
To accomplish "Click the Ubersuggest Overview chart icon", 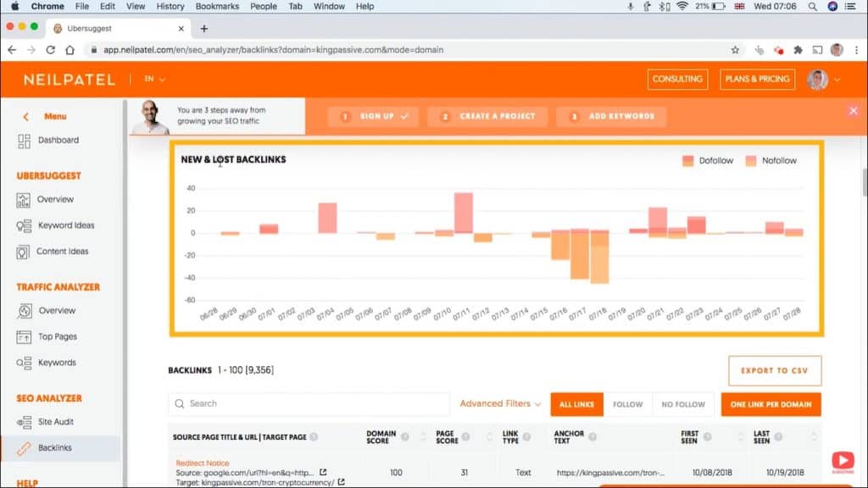I will [23, 200].
